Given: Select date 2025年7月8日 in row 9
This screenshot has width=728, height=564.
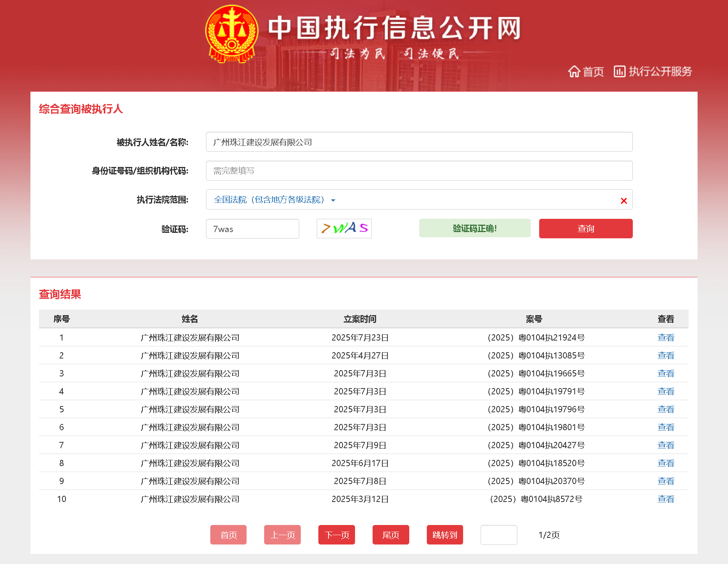Looking at the screenshot, I should [x=360, y=481].
